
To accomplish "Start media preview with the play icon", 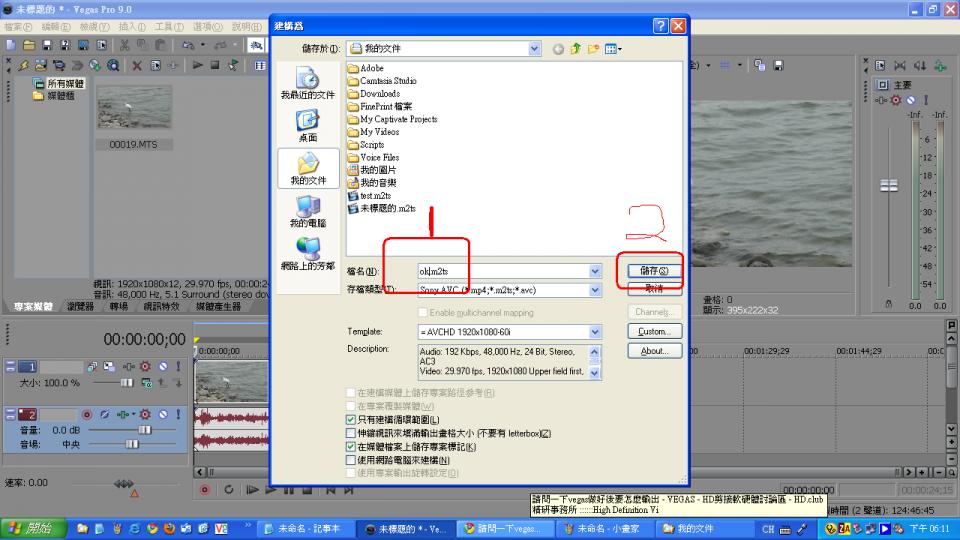I will click(197, 65).
